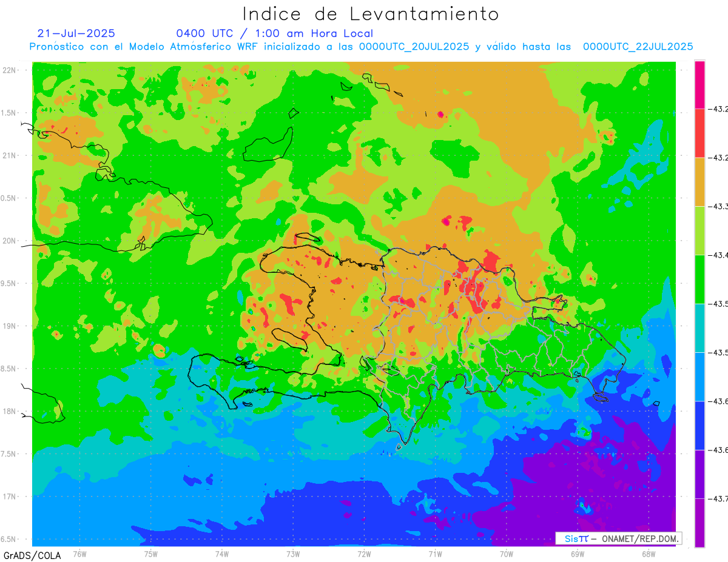Click the "-43.4" color scale value
This screenshot has height=562, width=728.
[718, 255]
